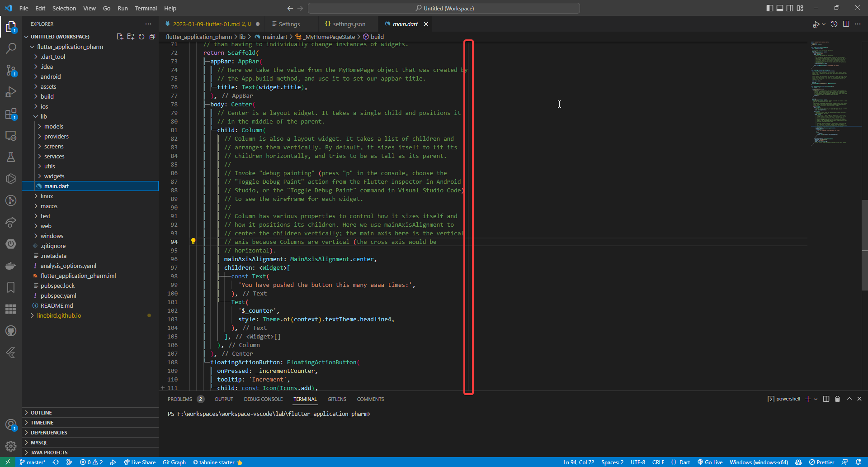Screen dimensions: 868x467
Task: Expand the widgets folder
Action: point(54,176)
